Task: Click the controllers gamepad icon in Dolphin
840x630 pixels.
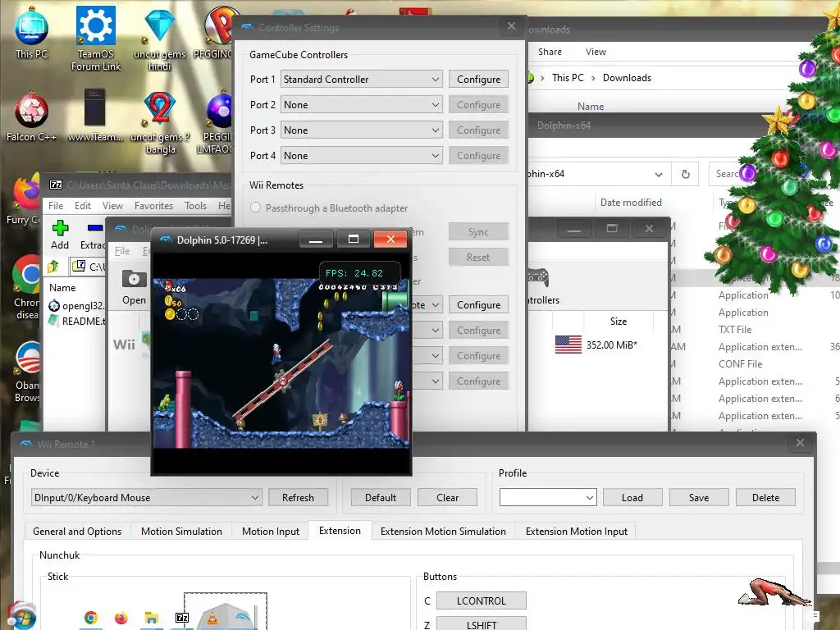Action: 538,277
